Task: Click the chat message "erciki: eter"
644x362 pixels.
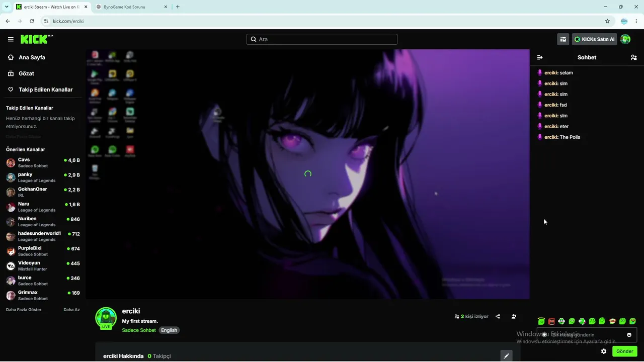Action: pos(553,127)
